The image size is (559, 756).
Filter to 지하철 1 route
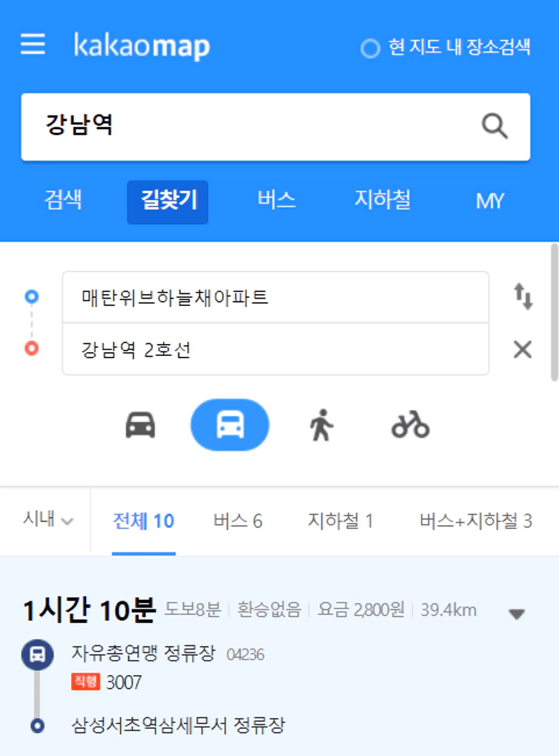pos(341,521)
